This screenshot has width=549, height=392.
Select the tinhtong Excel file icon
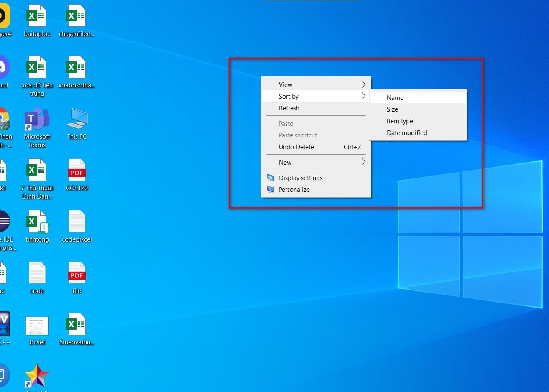coord(37,222)
